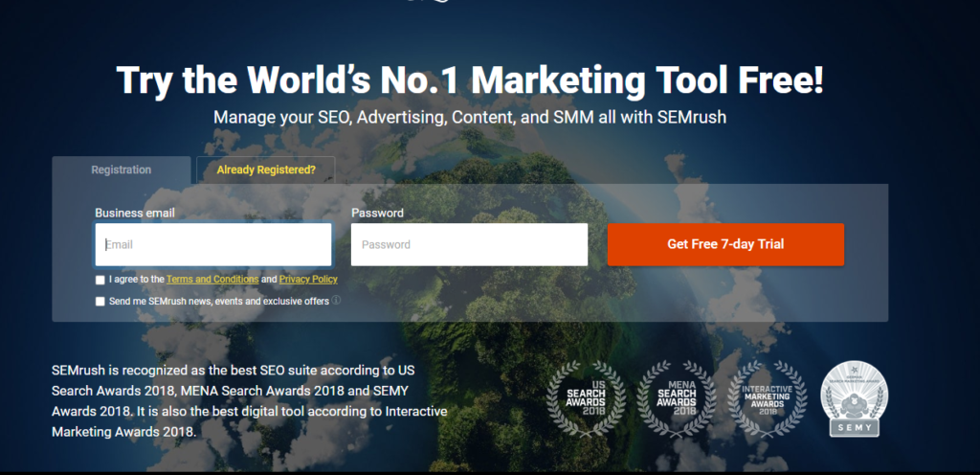The image size is (980, 475).
Task: Click the headline Try the World's No.1 Marketing Tool Free!
Action: (470, 80)
